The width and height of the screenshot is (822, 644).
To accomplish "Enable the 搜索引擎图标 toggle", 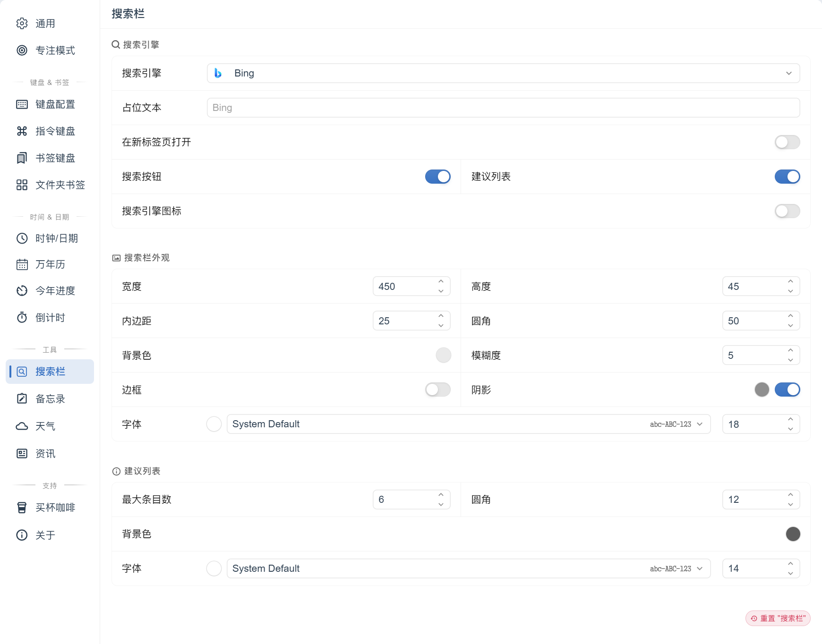I will pyautogui.click(x=787, y=211).
